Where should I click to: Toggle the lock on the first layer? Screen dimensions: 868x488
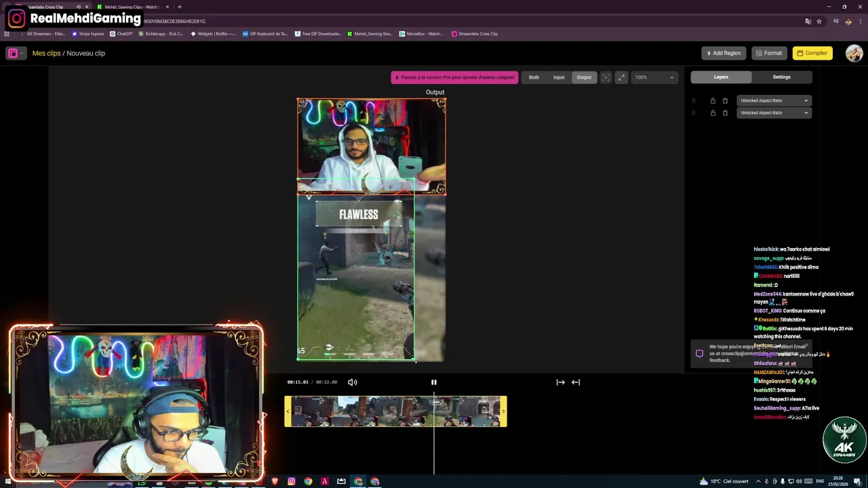click(713, 100)
